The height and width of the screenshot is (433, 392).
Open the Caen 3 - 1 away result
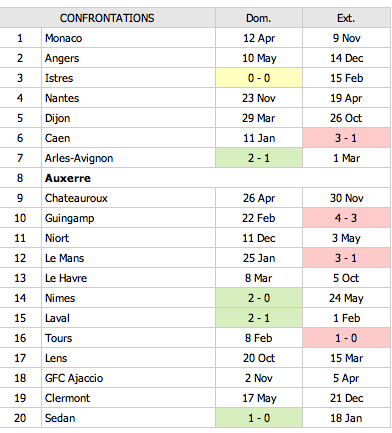click(347, 138)
